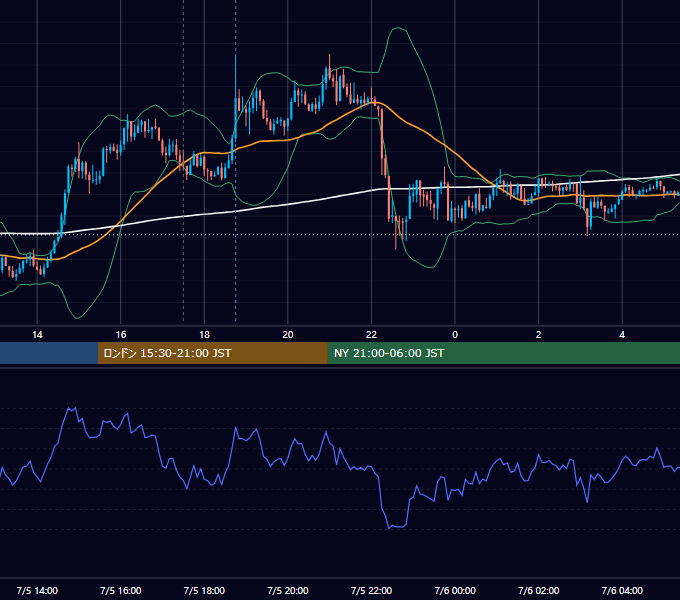Click the 7/6 02:00 date label
Viewport: 680px width, 600px height.
click(x=539, y=590)
